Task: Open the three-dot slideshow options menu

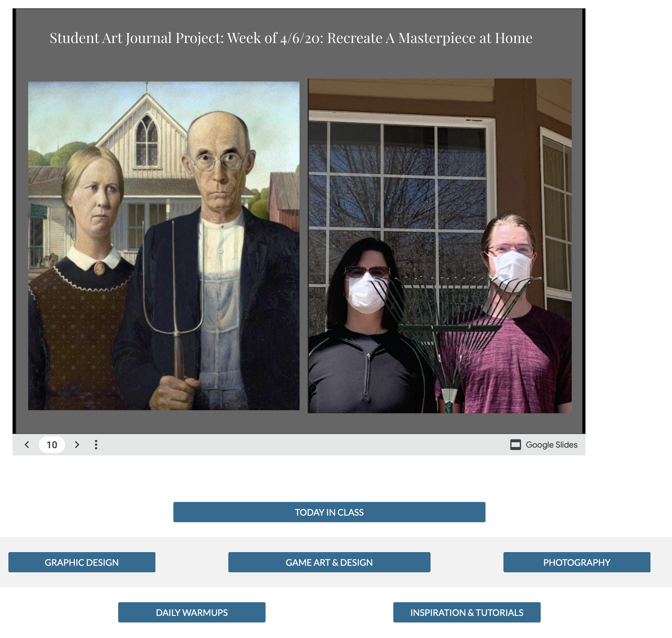Action: [x=96, y=445]
